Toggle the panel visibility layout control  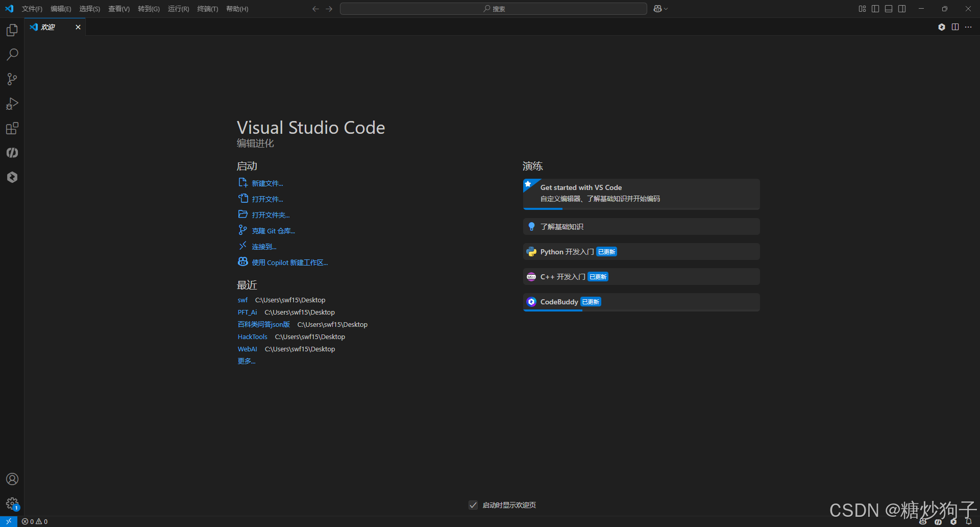pyautogui.click(x=888, y=8)
